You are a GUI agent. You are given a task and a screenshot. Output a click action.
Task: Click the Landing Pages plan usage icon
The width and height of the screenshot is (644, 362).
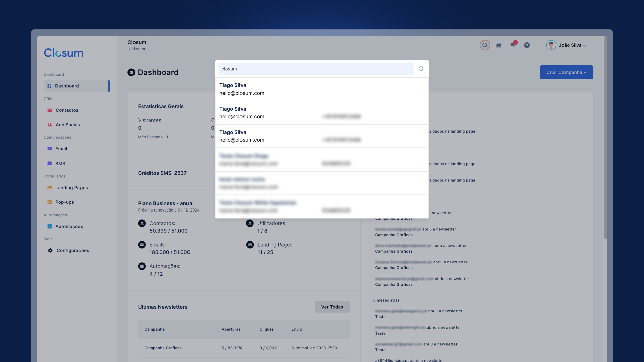[x=250, y=245]
